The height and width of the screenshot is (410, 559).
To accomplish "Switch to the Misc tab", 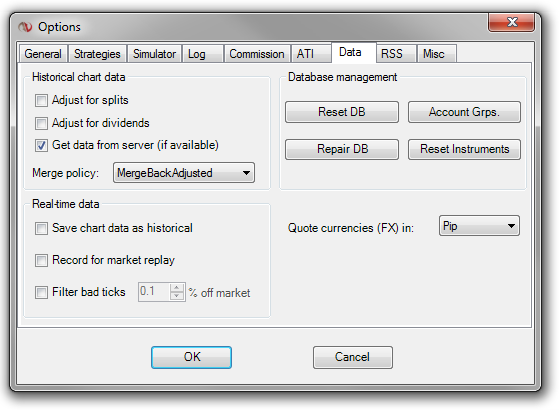I will [x=437, y=54].
